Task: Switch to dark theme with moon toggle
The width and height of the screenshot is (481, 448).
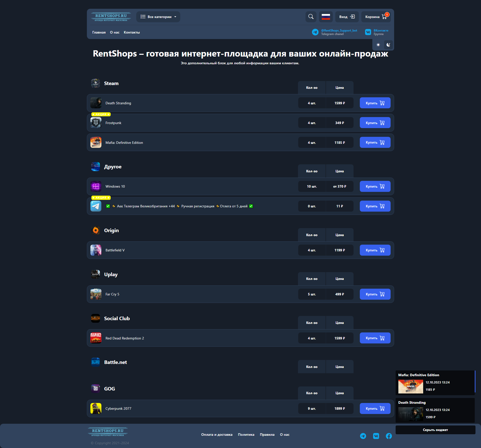Action: point(388,45)
